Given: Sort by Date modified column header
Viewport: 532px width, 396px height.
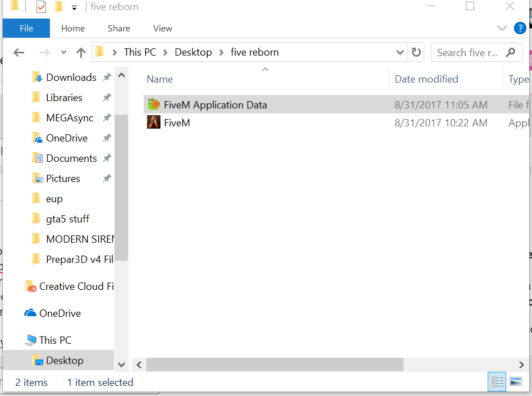Looking at the screenshot, I should (x=426, y=79).
